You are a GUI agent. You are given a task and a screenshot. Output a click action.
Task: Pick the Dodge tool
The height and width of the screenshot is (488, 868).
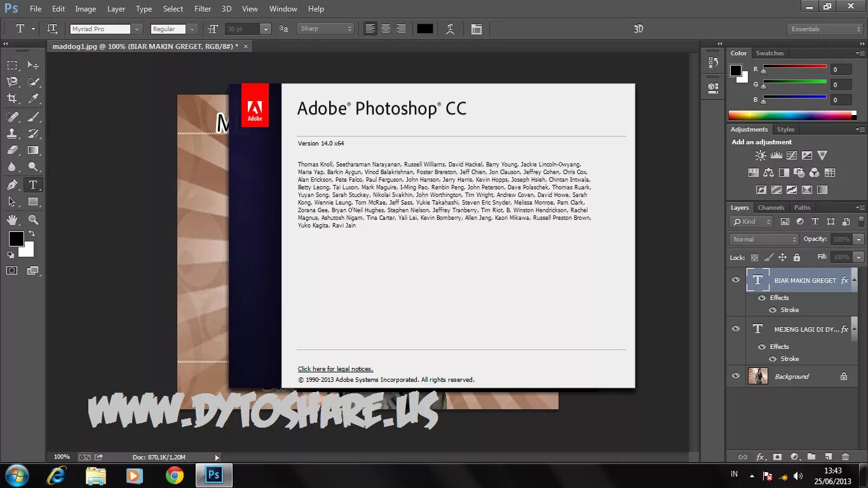coord(33,167)
